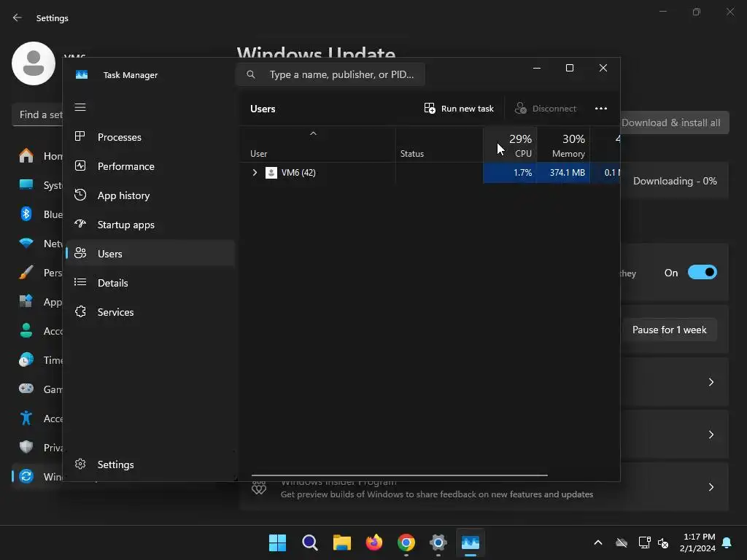This screenshot has width=747, height=560.
Task: Sort by the Memory column header
Action: pyautogui.click(x=563, y=145)
